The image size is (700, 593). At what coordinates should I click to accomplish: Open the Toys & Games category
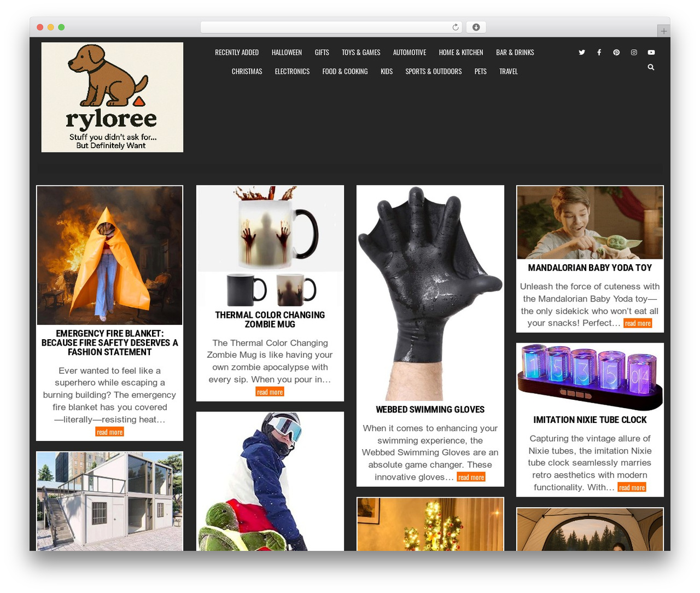tap(361, 53)
